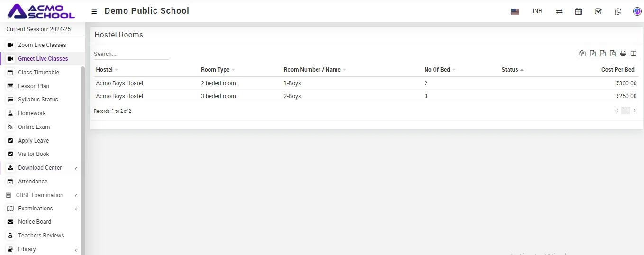Open the task checklist icon in header

tap(598, 11)
